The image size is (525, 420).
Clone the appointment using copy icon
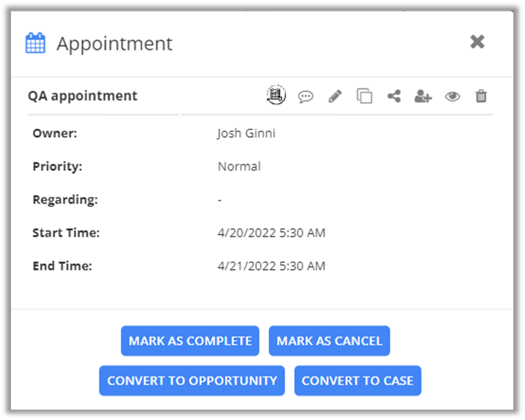click(365, 97)
